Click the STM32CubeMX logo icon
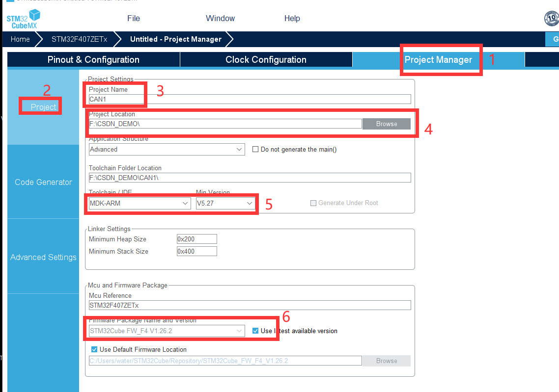 coord(23,19)
